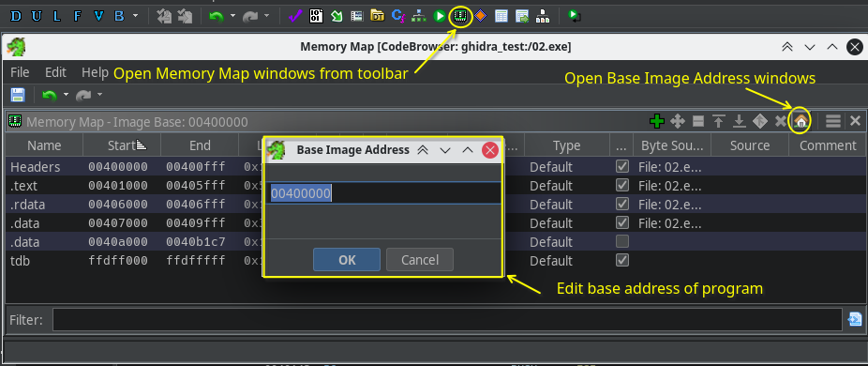Image resolution: width=868 pixels, height=366 pixels.
Task: Click the Variable 'V' toolbar icon
Action: click(x=98, y=16)
